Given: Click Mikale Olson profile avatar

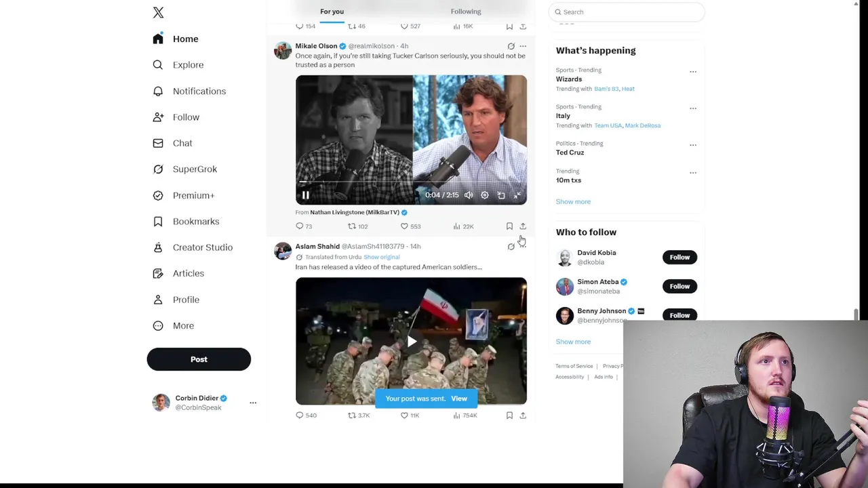Looking at the screenshot, I should [283, 50].
